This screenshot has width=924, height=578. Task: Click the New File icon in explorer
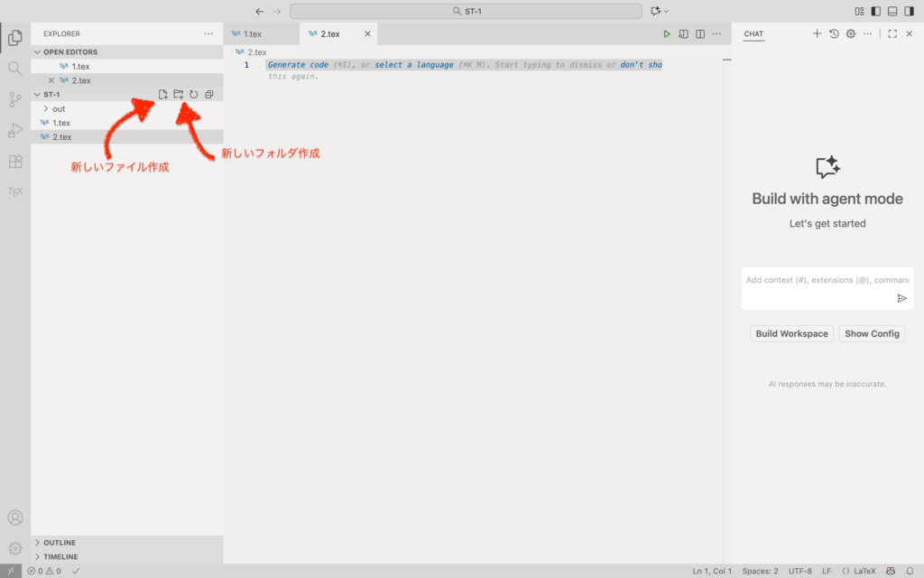[x=163, y=95]
